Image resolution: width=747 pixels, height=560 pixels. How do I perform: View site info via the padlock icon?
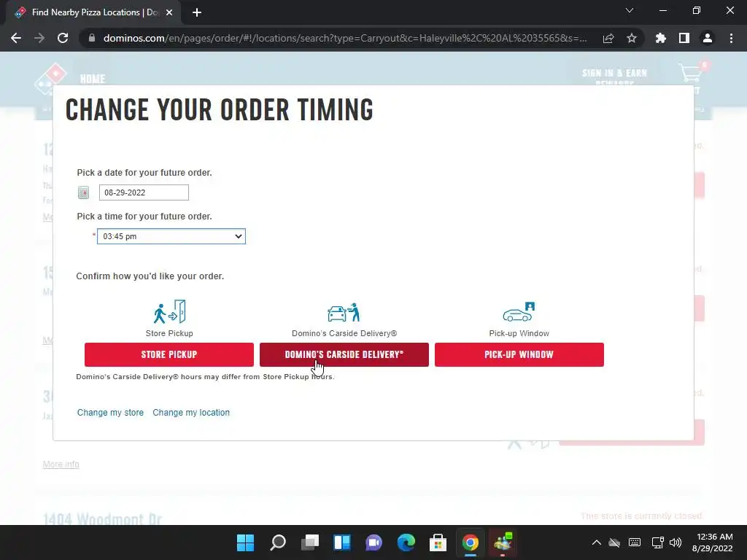click(92, 38)
